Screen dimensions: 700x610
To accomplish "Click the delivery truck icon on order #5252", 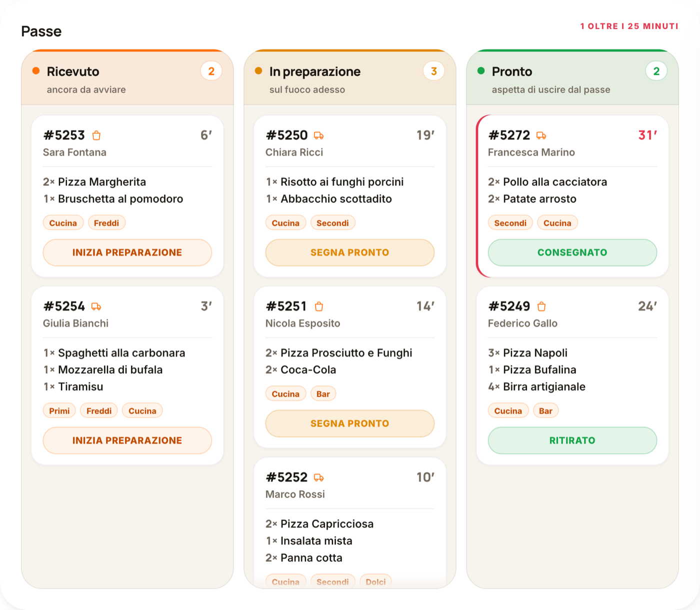I will point(319,478).
